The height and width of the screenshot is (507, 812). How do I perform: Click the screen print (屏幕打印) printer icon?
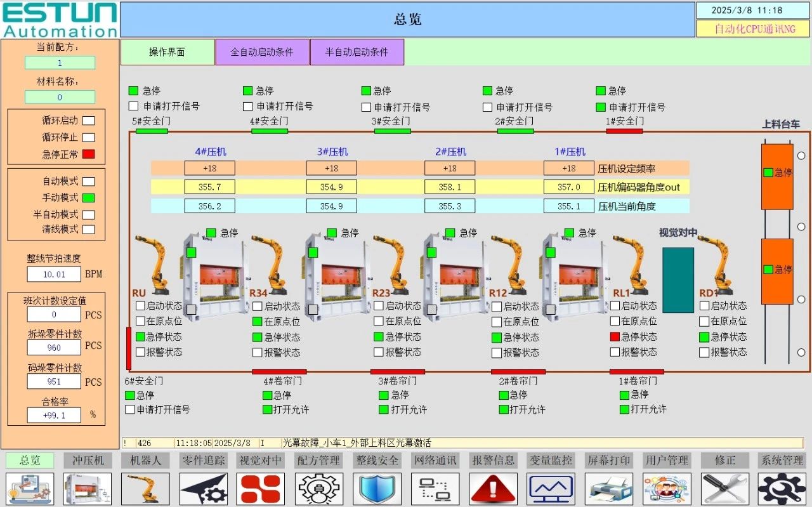coord(608,489)
